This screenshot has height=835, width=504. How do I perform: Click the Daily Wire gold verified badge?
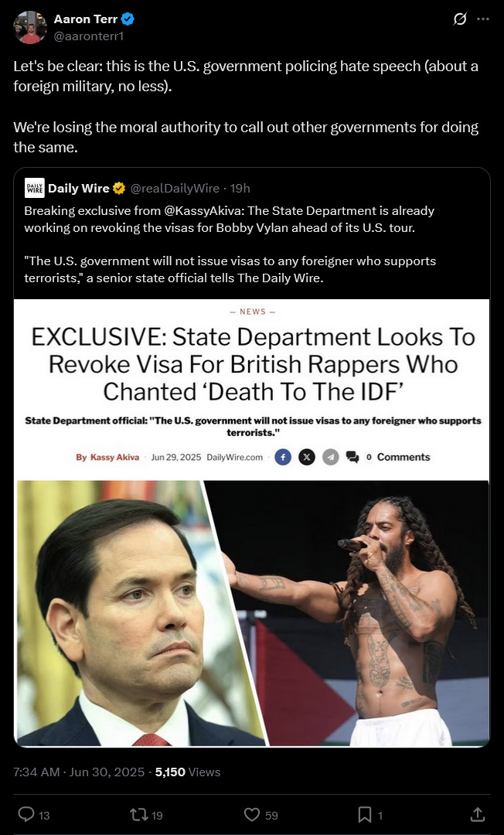[x=119, y=188]
